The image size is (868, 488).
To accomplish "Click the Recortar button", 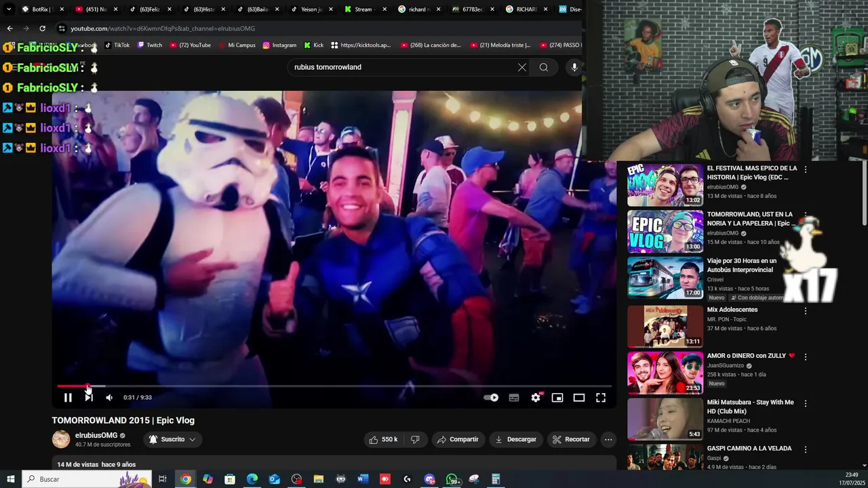I will [x=571, y=439].
